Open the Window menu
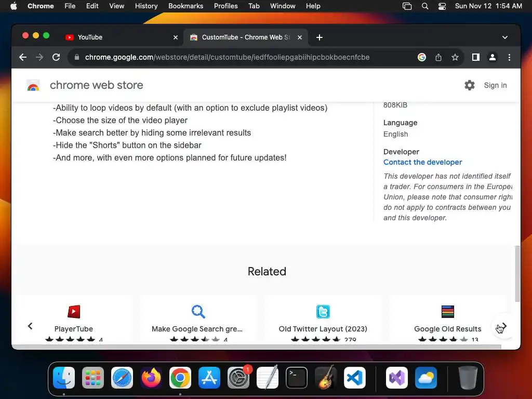The image size is (532, 399). click(x=283, y=6)
